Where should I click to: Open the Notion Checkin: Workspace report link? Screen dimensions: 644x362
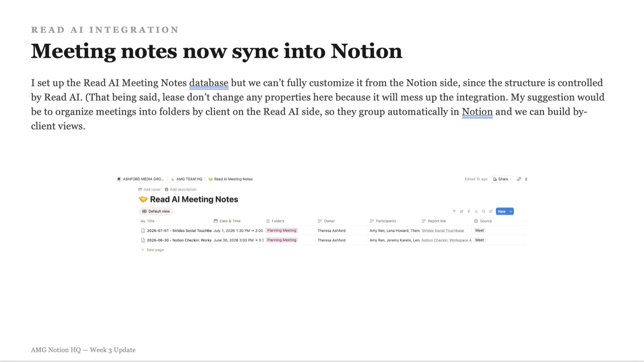click(x=446, y=240)
